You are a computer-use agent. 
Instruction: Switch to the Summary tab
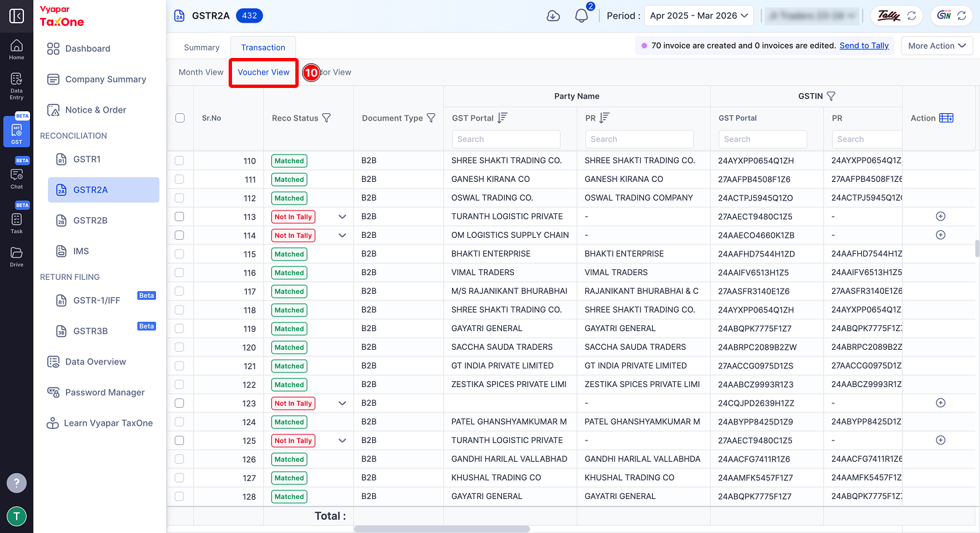(202, 47)
